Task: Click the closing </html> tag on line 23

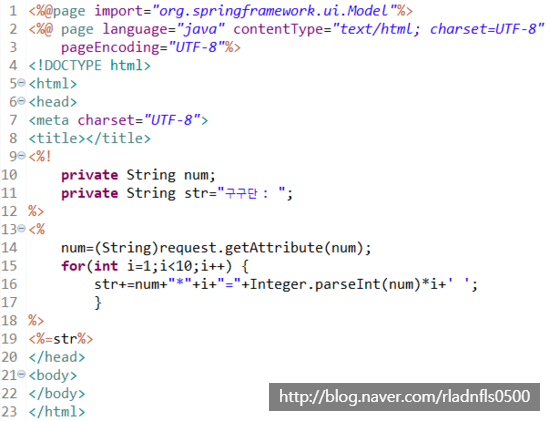Action: (x=57, y=412)
